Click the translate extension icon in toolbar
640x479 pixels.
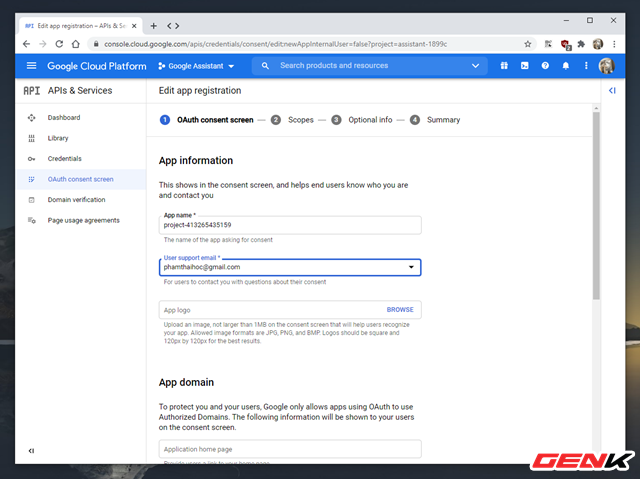tap(548, 44)
